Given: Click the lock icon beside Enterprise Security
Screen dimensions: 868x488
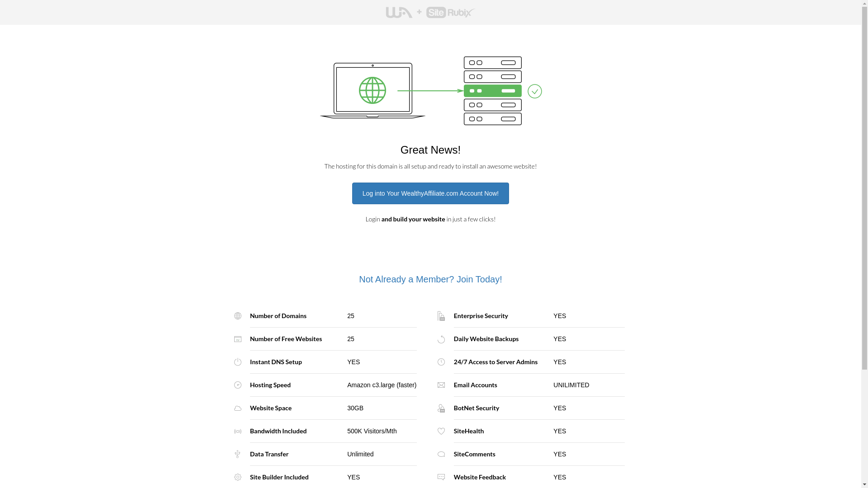Looking at the screenshot, I should (441, 316).
